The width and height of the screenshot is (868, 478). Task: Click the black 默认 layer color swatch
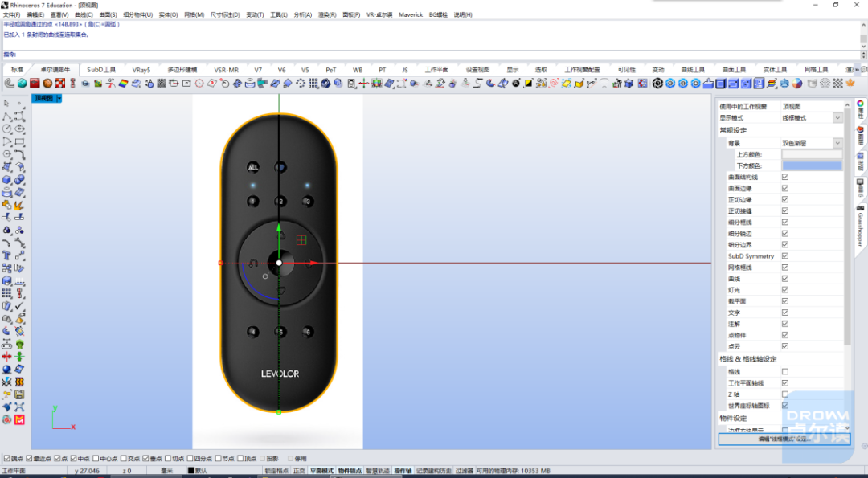click(x=191, y=471)
